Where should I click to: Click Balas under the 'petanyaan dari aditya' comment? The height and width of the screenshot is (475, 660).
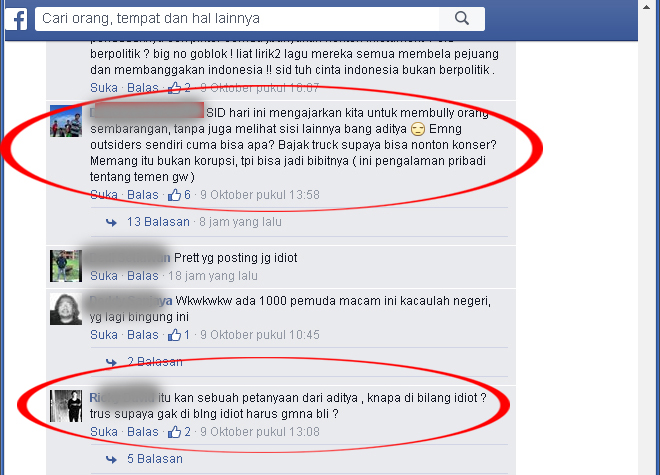[x=143, y=432]
